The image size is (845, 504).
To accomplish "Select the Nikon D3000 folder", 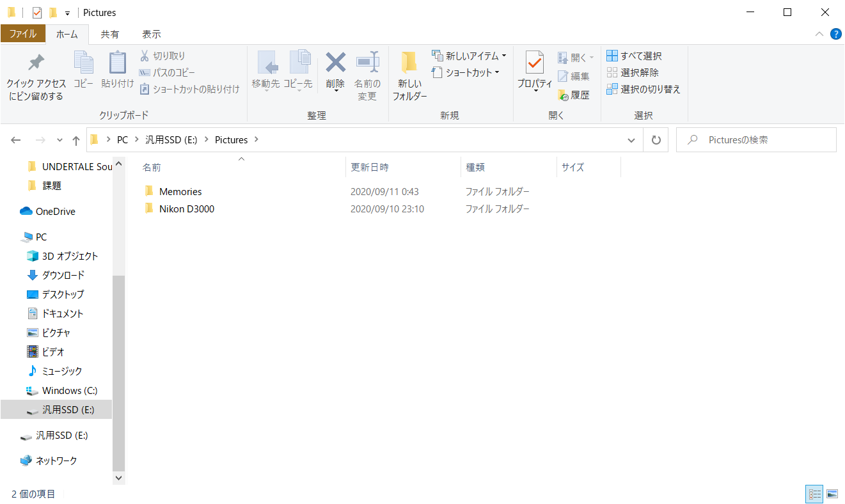I will coord(186,209).
